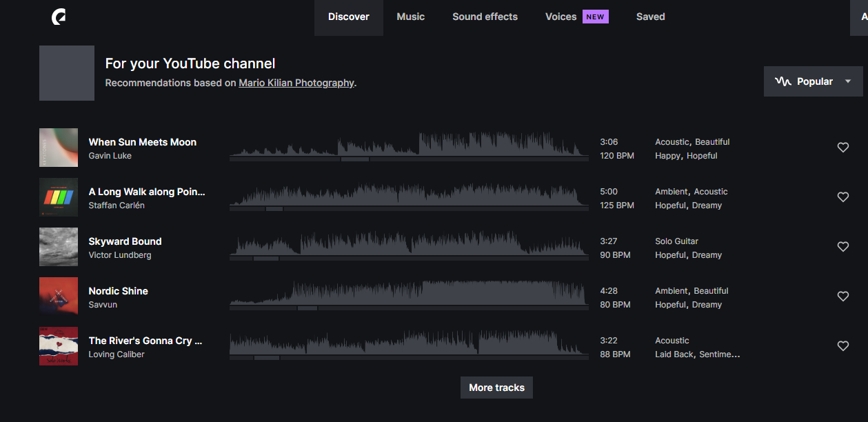
Task: Click When Sun Meets Moon album cover
Action: (59, 148)
